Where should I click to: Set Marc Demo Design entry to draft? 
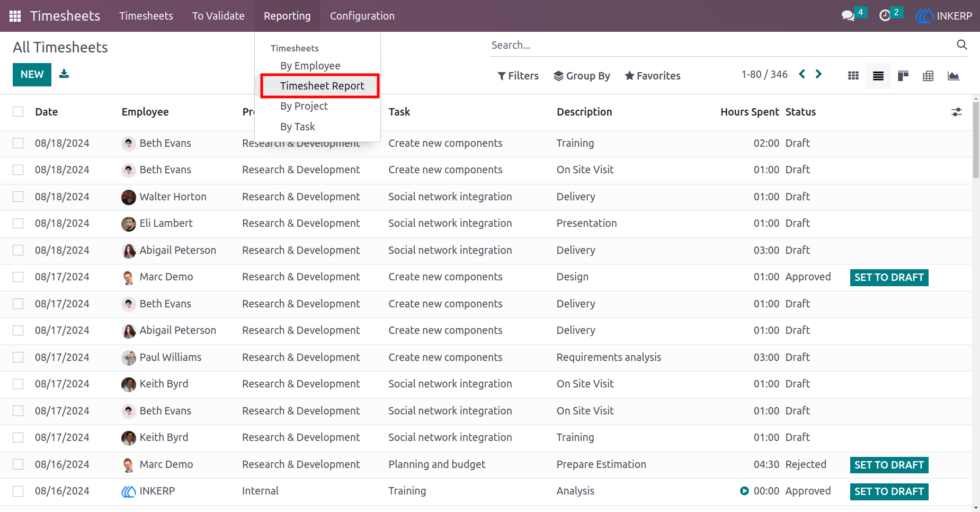[x=889, y=277]
